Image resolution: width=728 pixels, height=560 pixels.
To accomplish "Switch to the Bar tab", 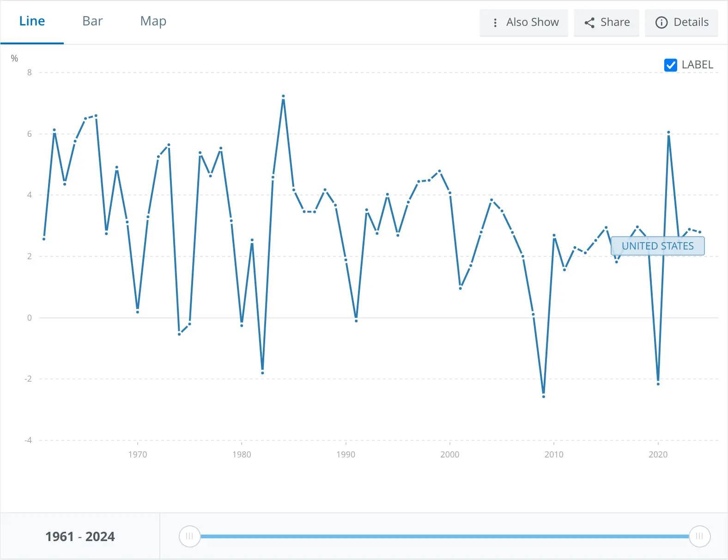I will [92, 21].
